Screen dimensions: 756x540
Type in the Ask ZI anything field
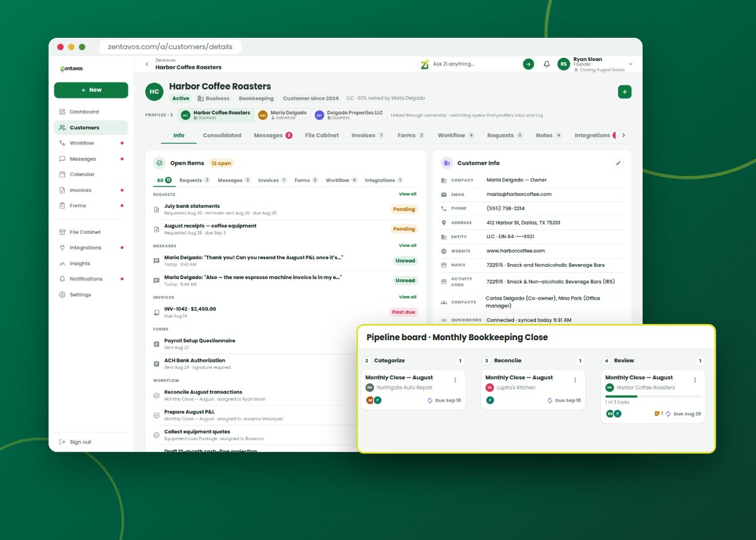pos(476,64)
